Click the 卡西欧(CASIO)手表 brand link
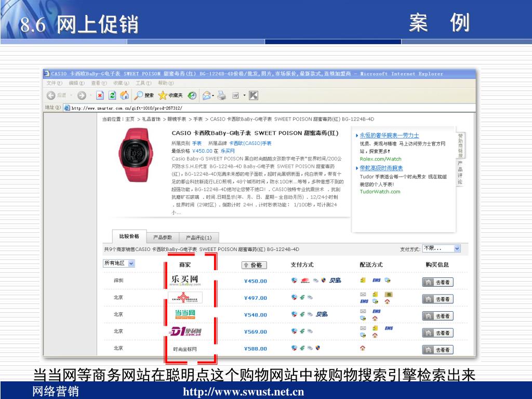This screenshot has height=399, width=532. coord(250,143)
